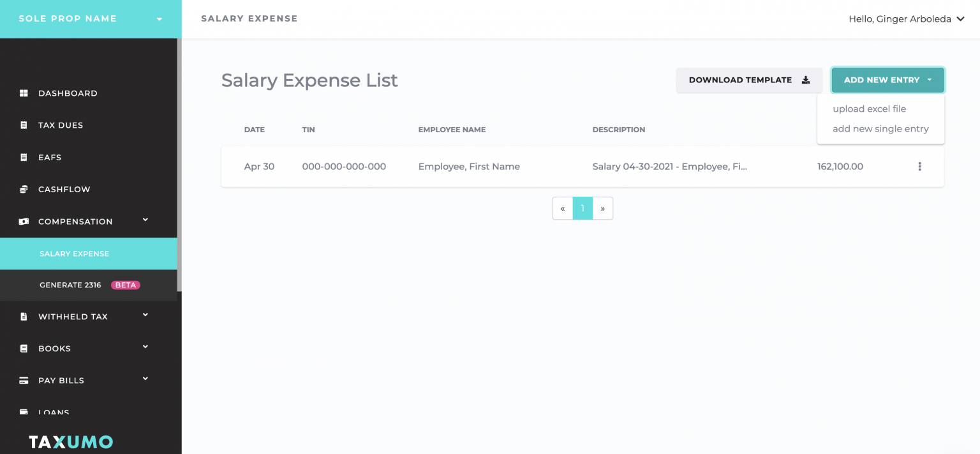The height and width of the screenshot is (454, 980).
Task: Click the download icon on Download Template
Action: (x=805, y=80)
